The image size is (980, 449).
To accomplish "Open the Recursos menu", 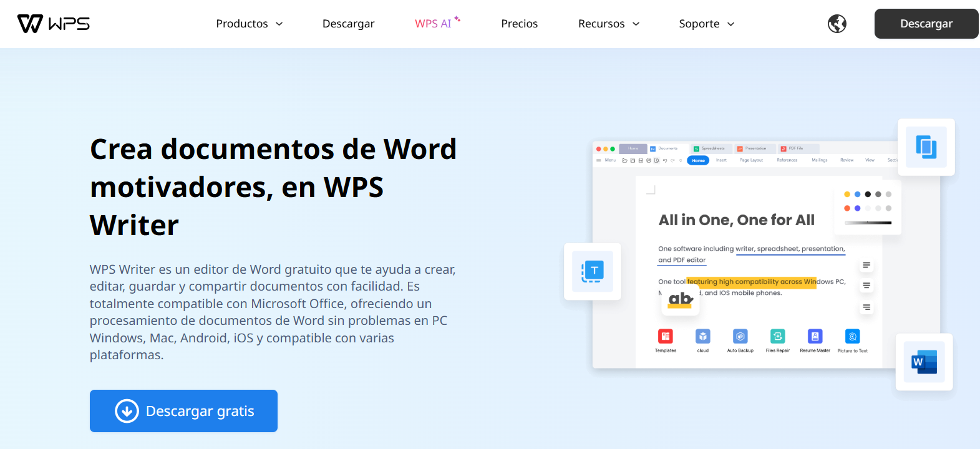I will tap(601, 24).
